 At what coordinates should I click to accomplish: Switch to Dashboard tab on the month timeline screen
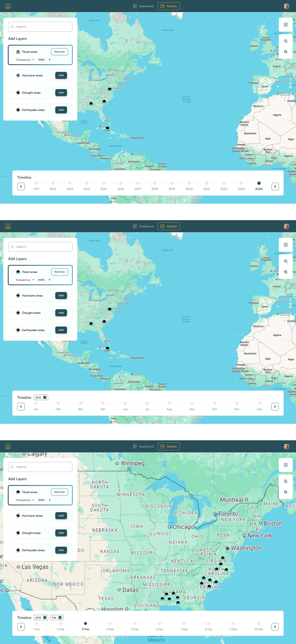tap(143, 226)
